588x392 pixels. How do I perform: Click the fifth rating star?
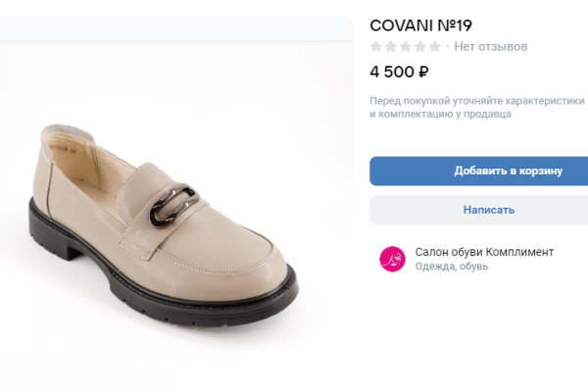coord(435,46)
